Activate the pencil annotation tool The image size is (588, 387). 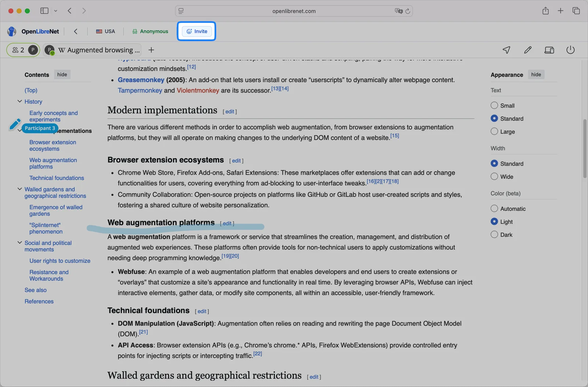pyautogui.click(x=528, y=50)
